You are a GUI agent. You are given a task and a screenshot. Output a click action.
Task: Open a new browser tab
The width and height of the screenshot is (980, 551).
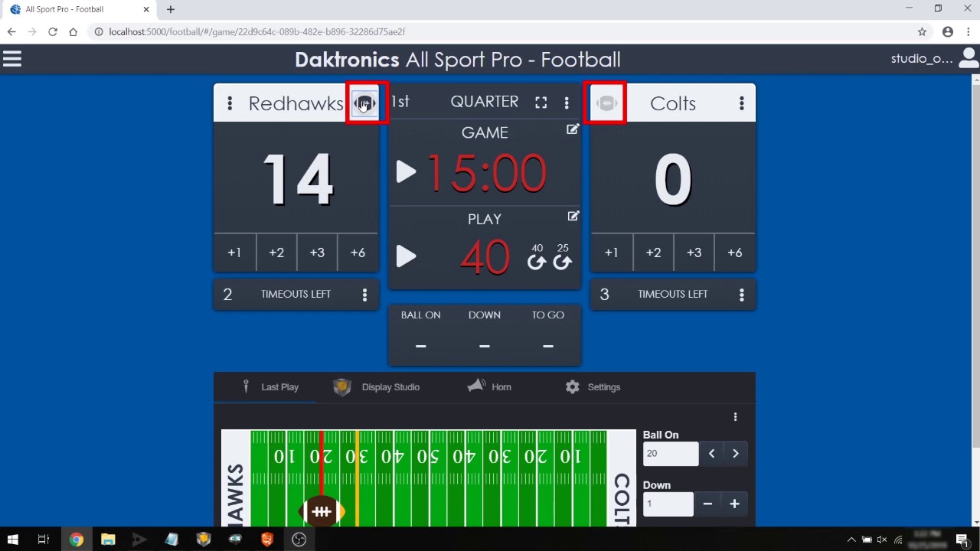pyautogui.click(x=171, y=9)
